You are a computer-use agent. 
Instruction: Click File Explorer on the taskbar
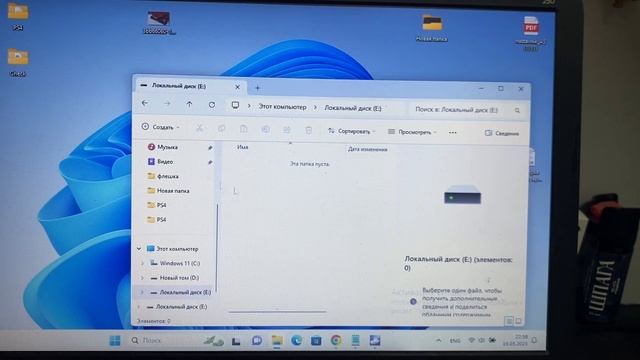[x=277, y=340]
